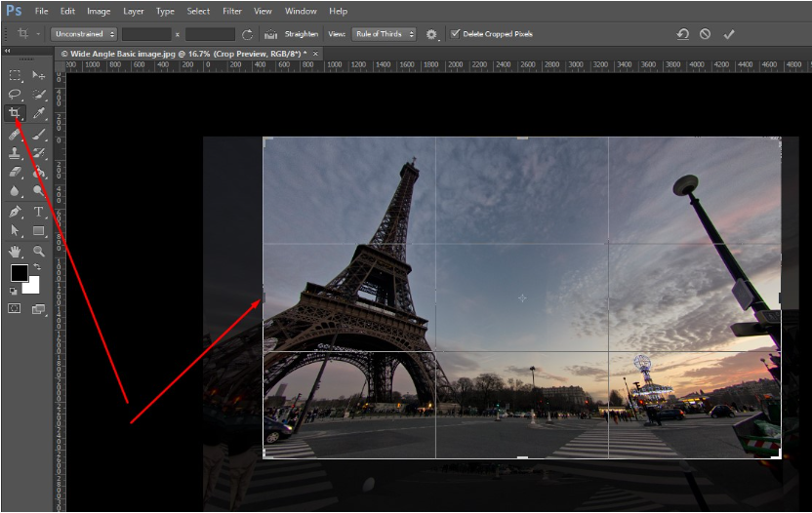Open the Image menu
Viewport: 812px width, 513px height.
tap(99, 11)
